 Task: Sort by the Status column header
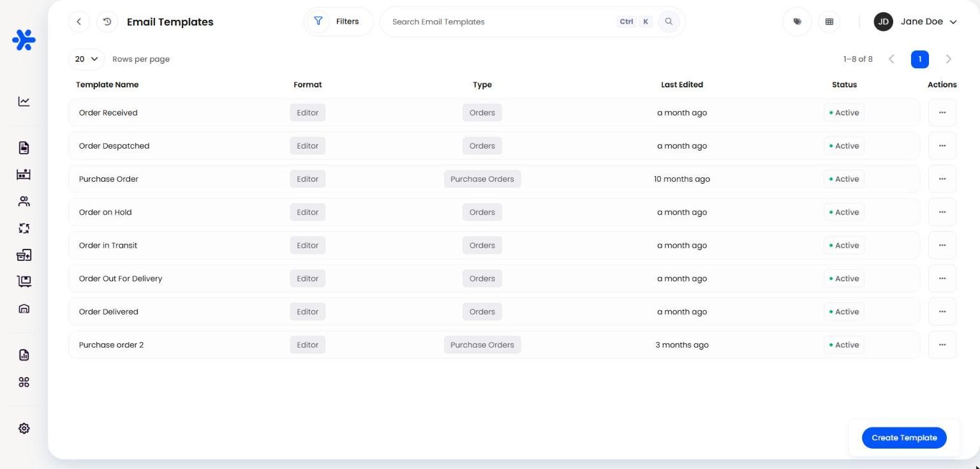point(844,85)
